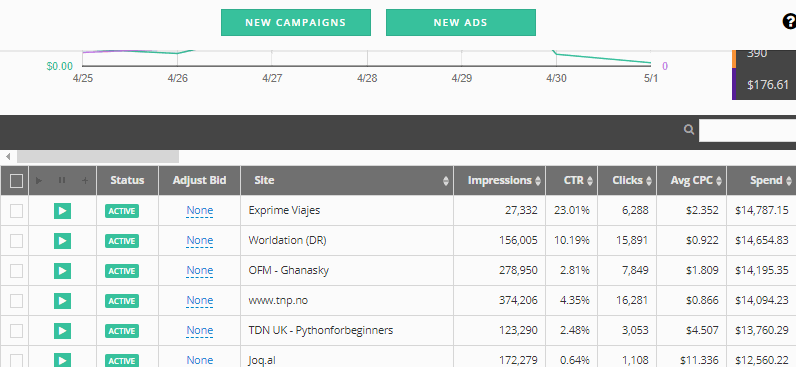Open Adjust Bid link for Exprime Viajes
This screenshot has height=367, width=796.
[x=200, y=211]
